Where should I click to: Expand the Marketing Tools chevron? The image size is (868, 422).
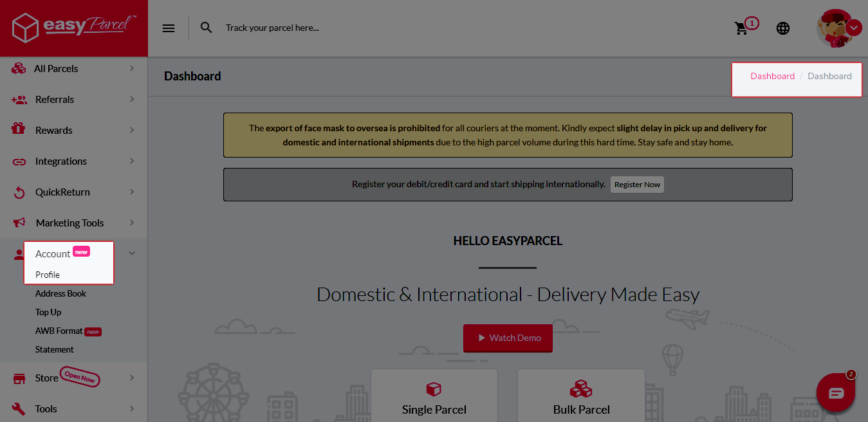[132, 223]
